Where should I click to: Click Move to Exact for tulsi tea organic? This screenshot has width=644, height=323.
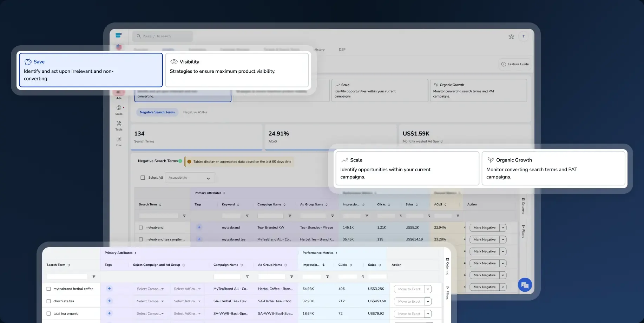[409, 314]
